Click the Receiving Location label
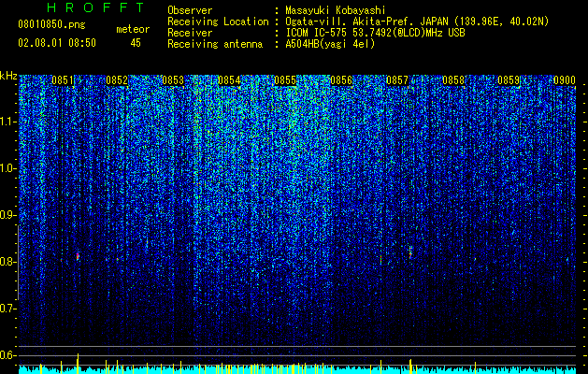 (x=218, y=22)
